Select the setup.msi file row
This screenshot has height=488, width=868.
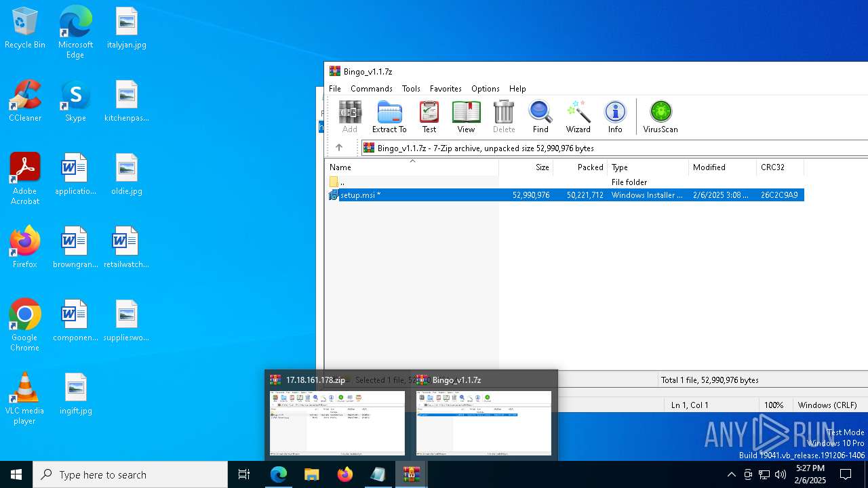click(x=565, y=195)
